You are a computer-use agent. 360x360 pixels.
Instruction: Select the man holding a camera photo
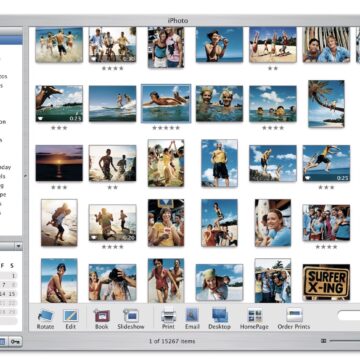[x=112, y=282]
